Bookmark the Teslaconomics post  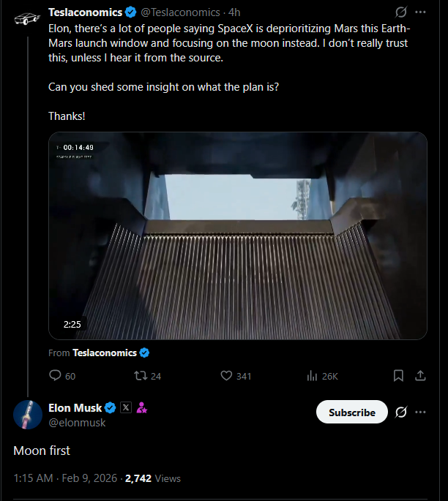click(398, 376)
